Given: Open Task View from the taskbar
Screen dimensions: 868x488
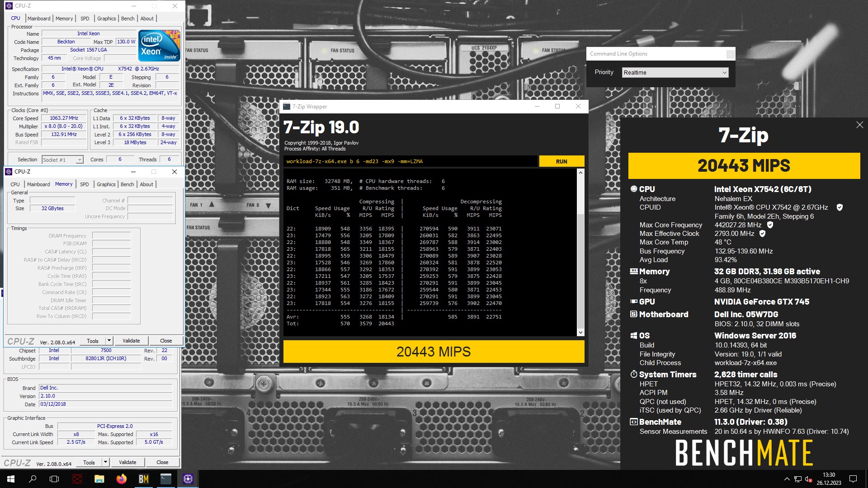Looking at the screenshot, I should tap(54, 479).
